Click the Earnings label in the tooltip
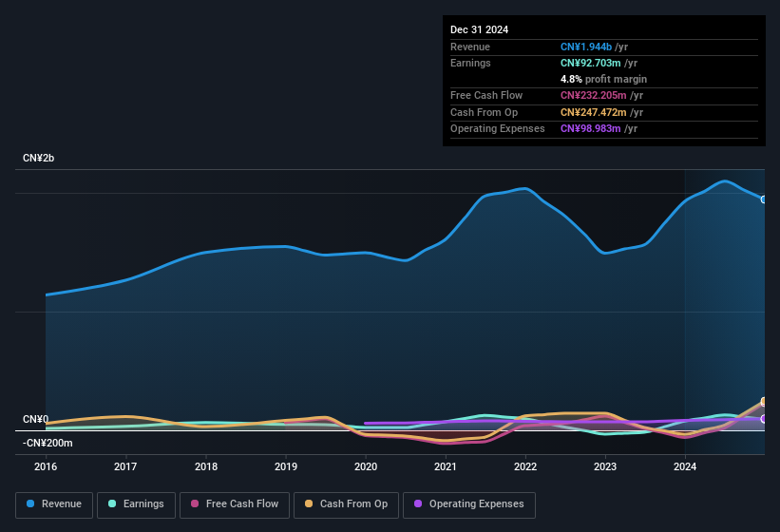 [x=470, y=63]
